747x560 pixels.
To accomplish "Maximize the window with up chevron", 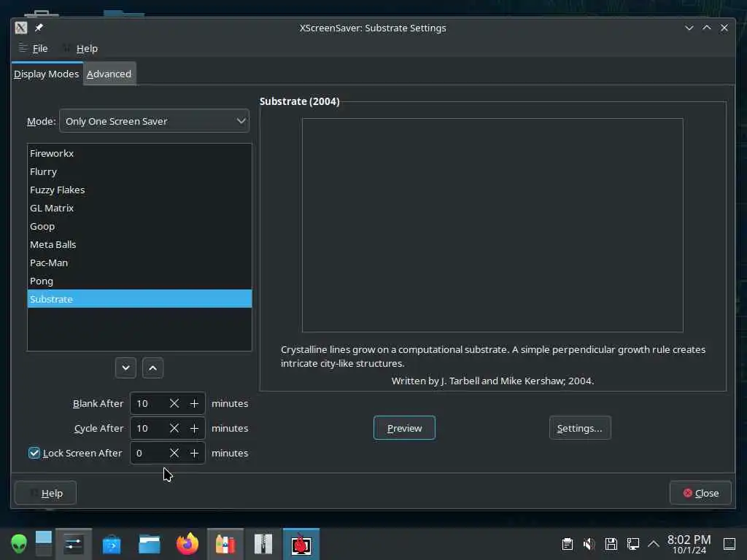I will click(706, 28).
